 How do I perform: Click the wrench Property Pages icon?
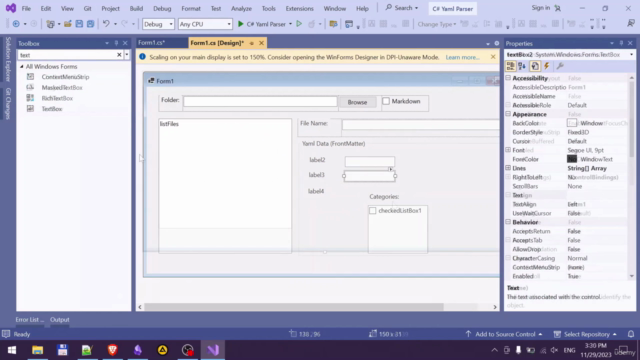[x=560, y=66]
